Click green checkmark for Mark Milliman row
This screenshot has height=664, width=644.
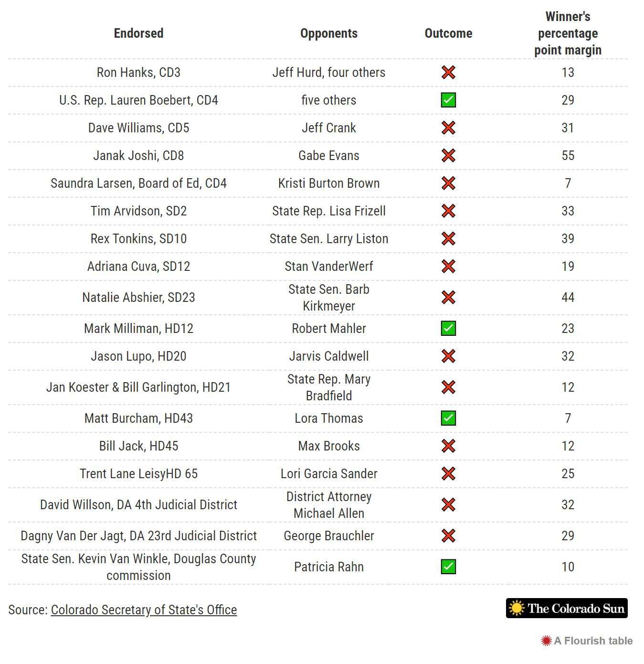pos(448,329)
